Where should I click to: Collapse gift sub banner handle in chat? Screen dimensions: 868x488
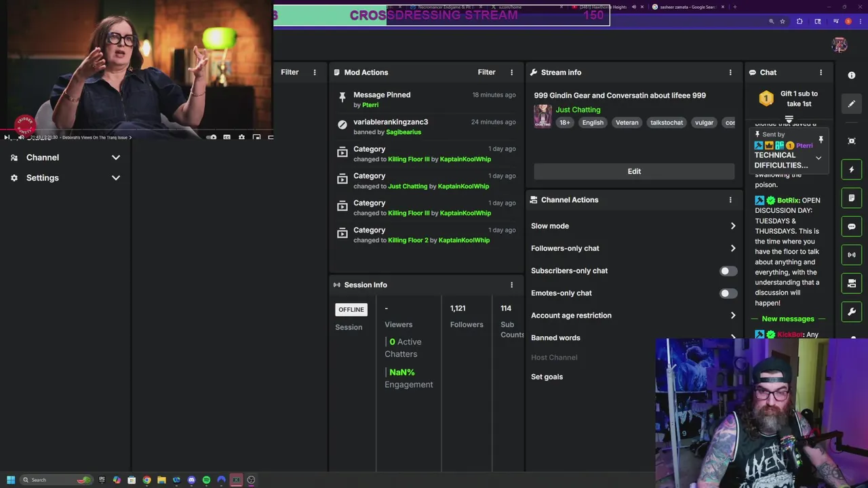click(789, 119)
